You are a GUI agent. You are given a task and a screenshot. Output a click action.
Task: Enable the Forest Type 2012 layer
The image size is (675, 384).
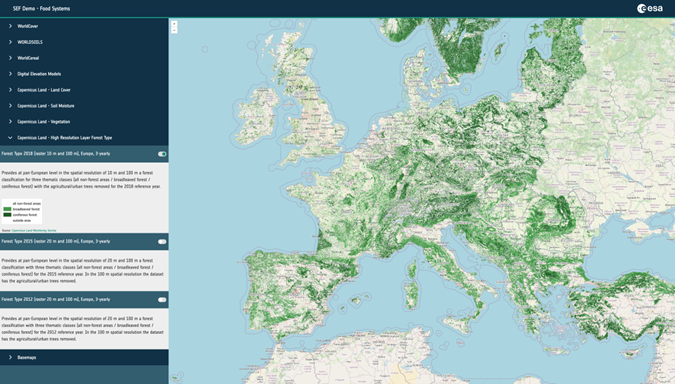coord(162,300)
